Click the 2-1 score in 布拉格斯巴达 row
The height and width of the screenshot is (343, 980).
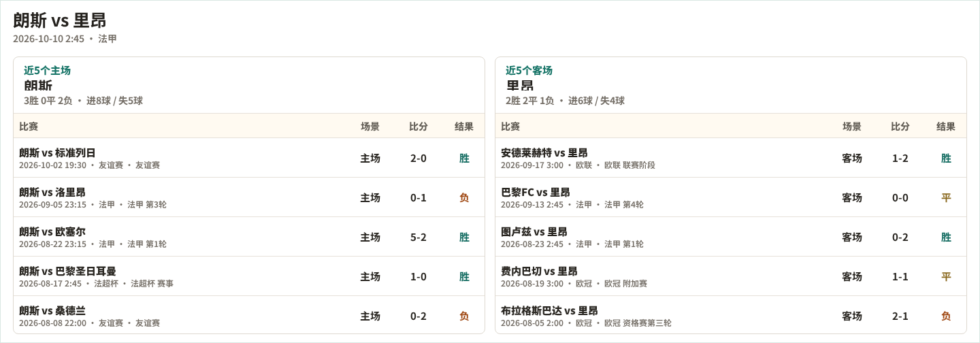pyautogui.click(x=900, y=316)
